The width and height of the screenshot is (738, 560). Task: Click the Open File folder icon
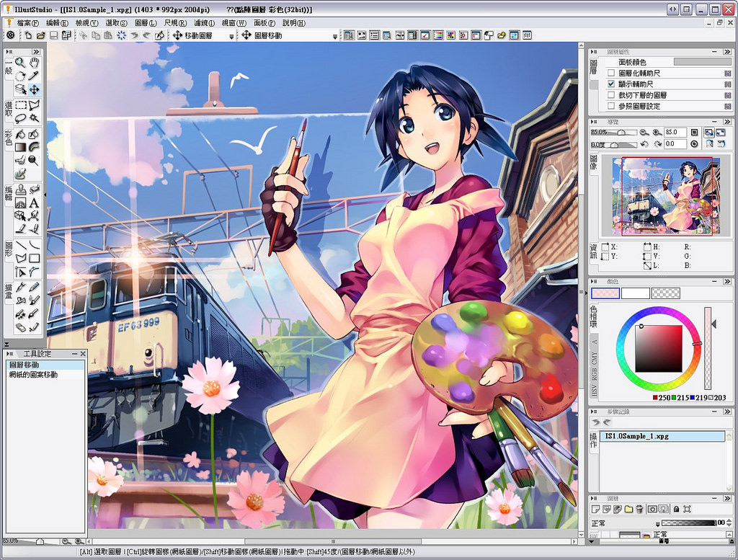tap(41, 35)
